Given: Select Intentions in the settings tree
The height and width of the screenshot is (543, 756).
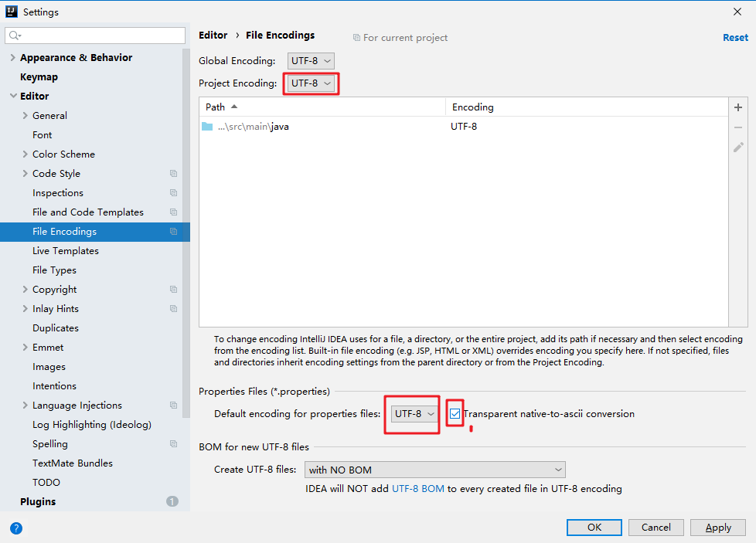Looking at the screenshot, I should (x=54, y=386).
